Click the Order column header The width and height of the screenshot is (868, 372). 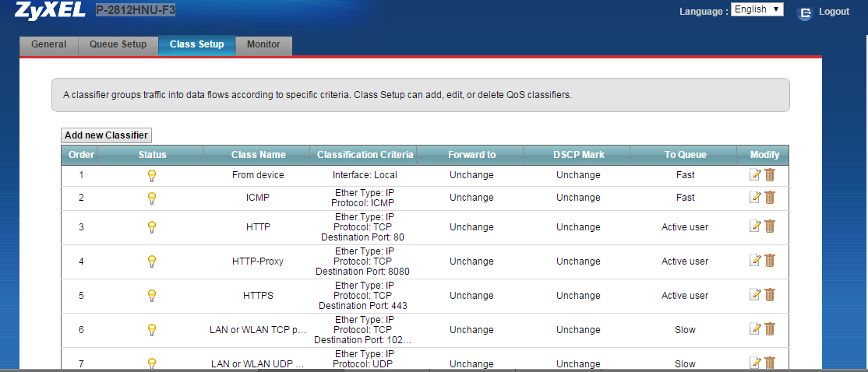coord(79,155)
